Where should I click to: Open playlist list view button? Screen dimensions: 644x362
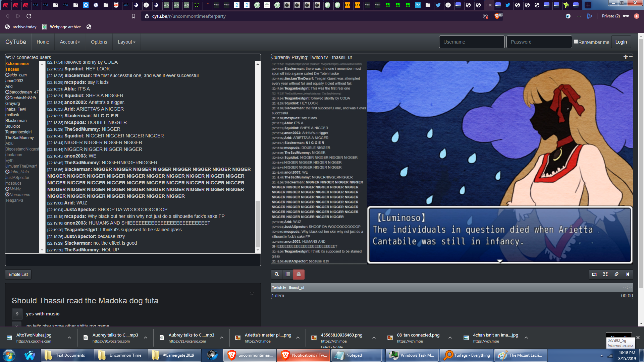pos(288,274)
